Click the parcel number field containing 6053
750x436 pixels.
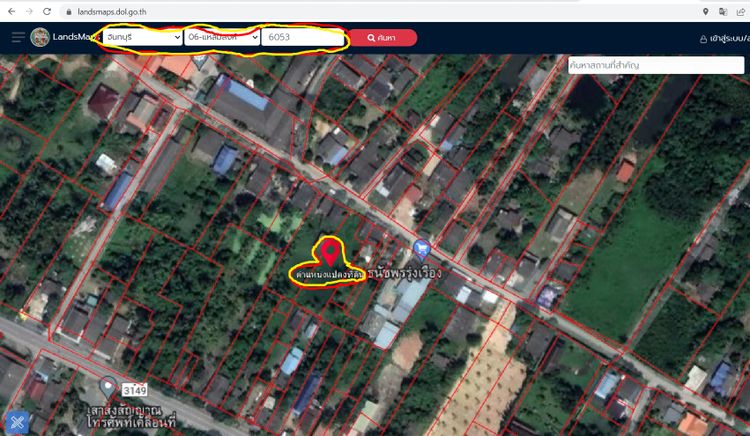coord(302,37)
